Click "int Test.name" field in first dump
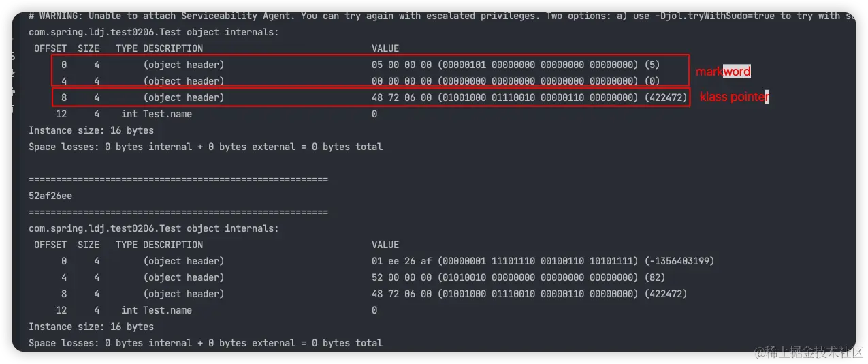868x364 pixels. click(157, 114)
